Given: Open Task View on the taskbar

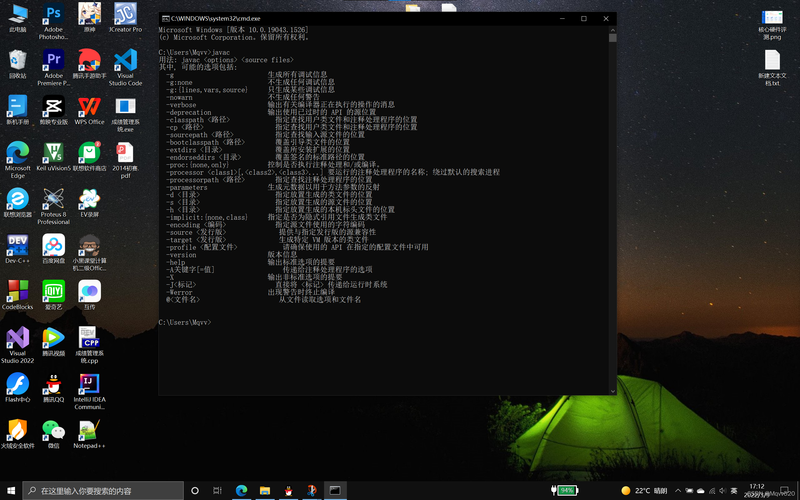Looking at the screenshot, I should pos(217,490).
